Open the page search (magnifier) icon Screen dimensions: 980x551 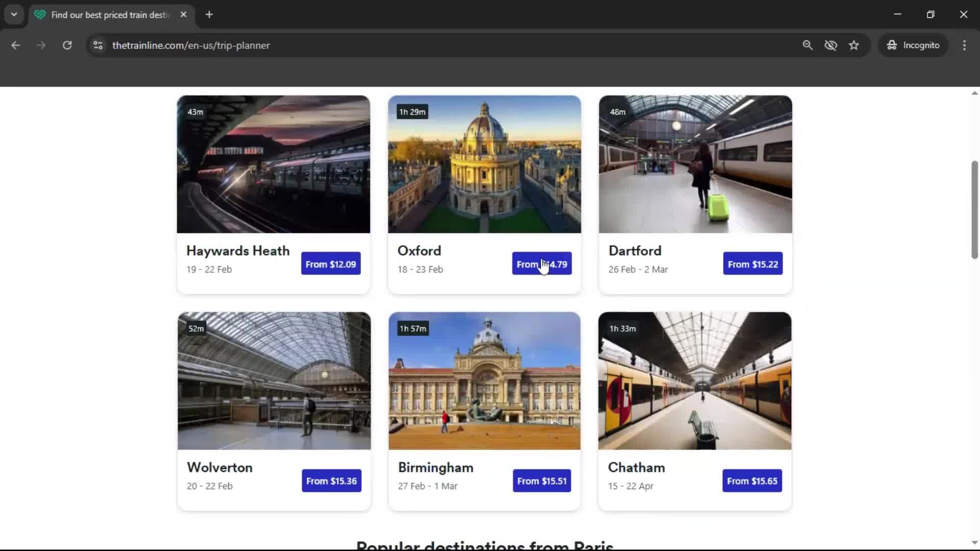point(808,45)
